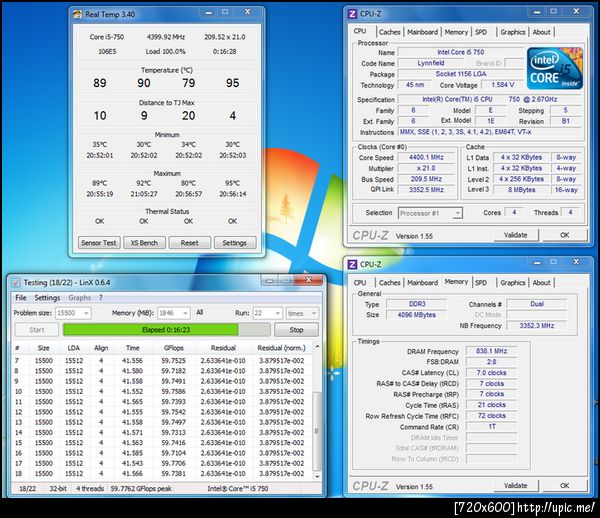Click Core Speed value 4400.1 MHz

tap(426, 157)
